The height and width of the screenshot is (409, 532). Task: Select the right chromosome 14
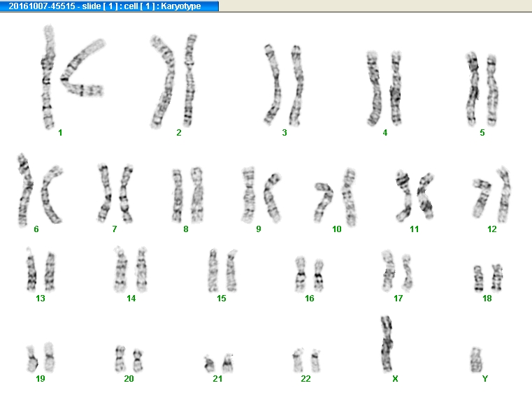click(142, 269)
